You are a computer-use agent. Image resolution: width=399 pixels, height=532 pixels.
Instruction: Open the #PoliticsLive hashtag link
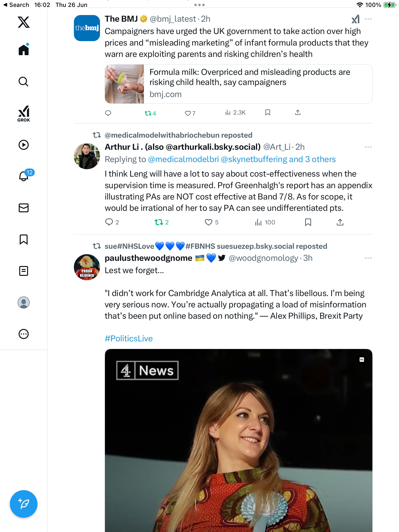click(x=129, y=338)
